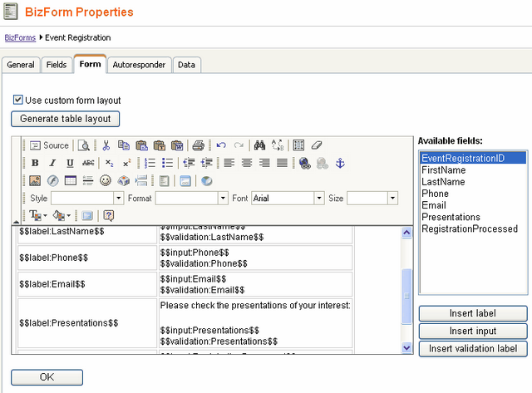The width and height of the screenshot is (532, 393).
Task: Open the Text Color picker
Action: 38,215
